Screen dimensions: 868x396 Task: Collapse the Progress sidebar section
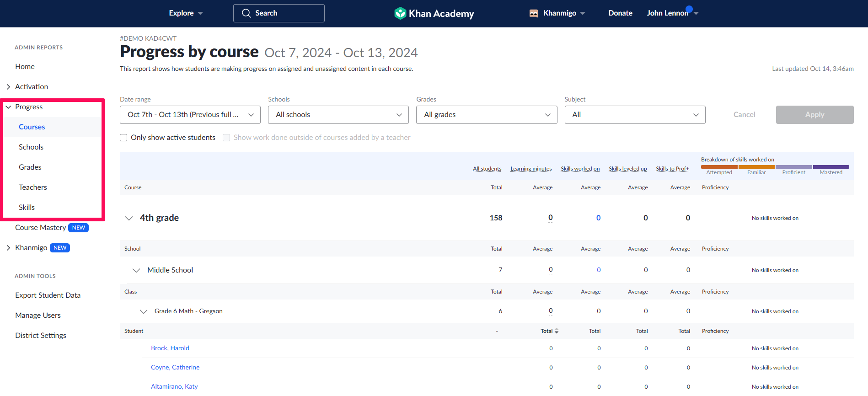(x=8, y=107)
